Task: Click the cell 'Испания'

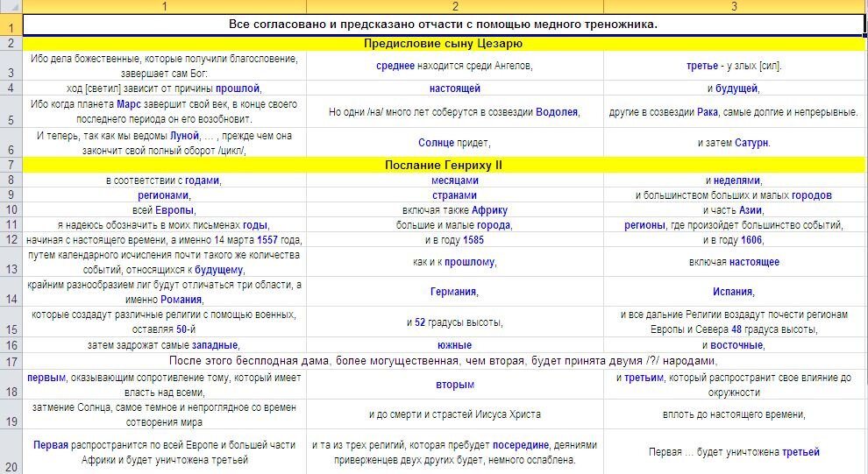Action: click(734, 292)
